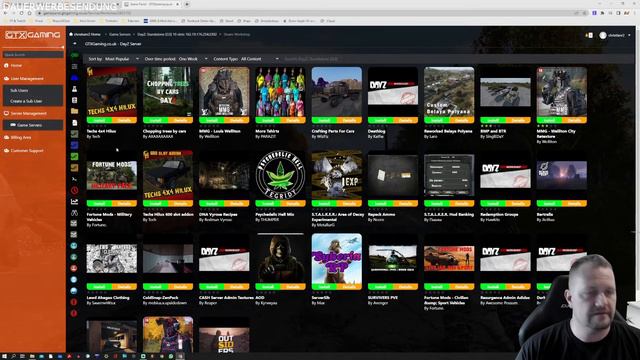
Task: Install Repack Ammo
Action: pos(380,203)
